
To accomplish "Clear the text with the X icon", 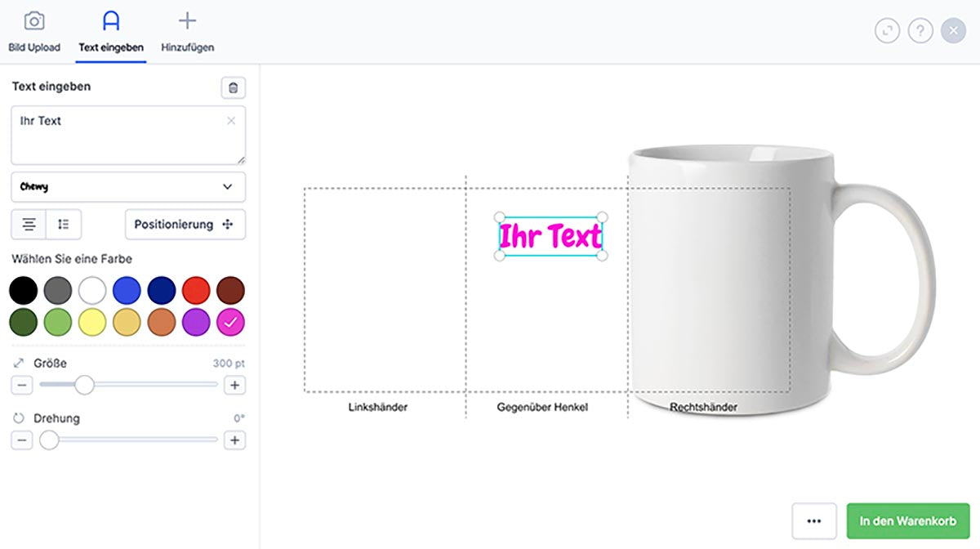I will tap(231, 121).
